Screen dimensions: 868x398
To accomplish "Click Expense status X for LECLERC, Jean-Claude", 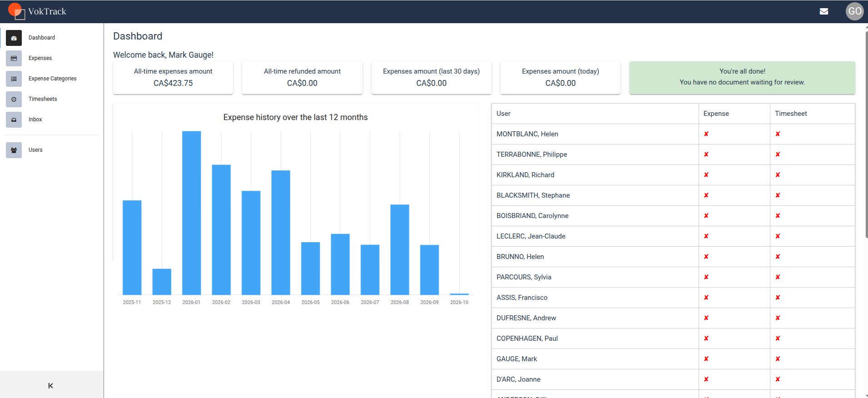I will coord(706,236).
